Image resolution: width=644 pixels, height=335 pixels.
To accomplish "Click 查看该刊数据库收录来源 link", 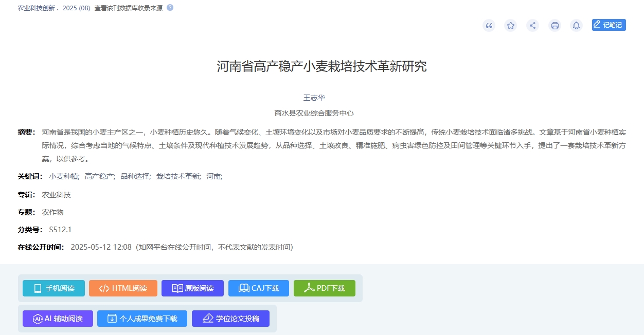I will click(x=129, y=8).
